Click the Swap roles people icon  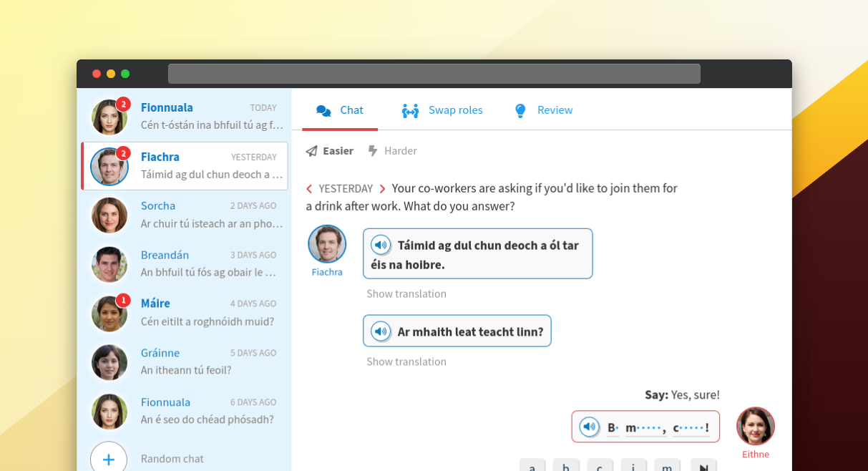tap(409, 110)
